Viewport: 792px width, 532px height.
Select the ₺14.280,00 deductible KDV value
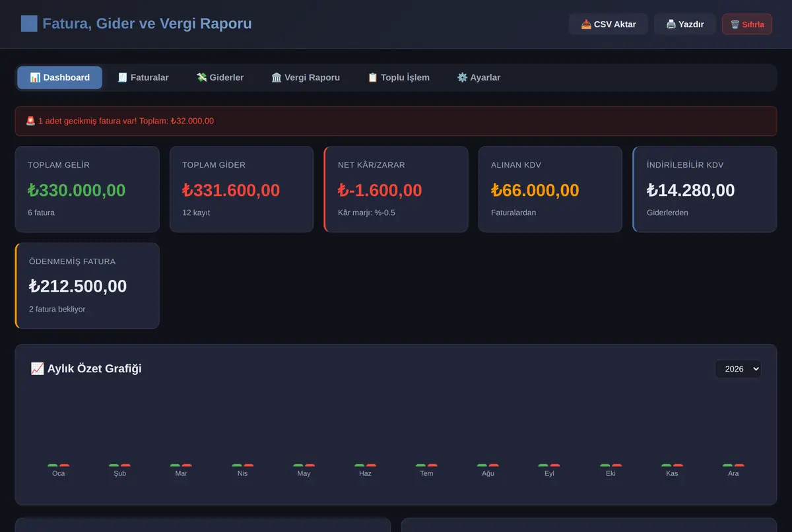(691, 190)
